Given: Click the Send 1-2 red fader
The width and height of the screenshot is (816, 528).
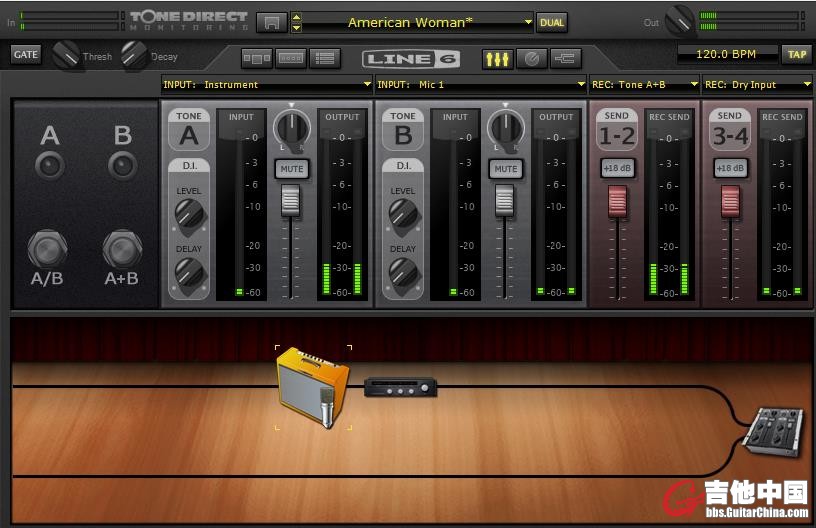Looking at the screenshot, I should (618, 201).
